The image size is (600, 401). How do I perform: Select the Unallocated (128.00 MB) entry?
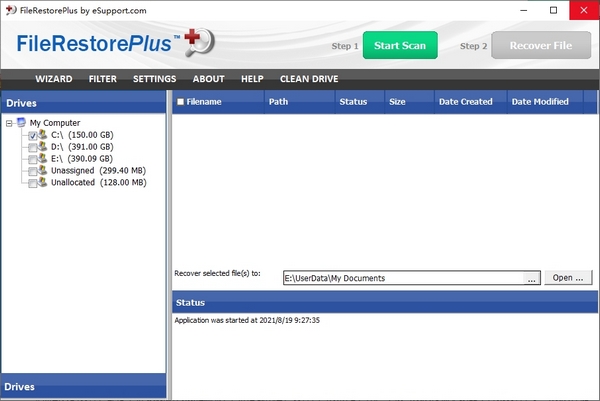[x=99, y=182]
